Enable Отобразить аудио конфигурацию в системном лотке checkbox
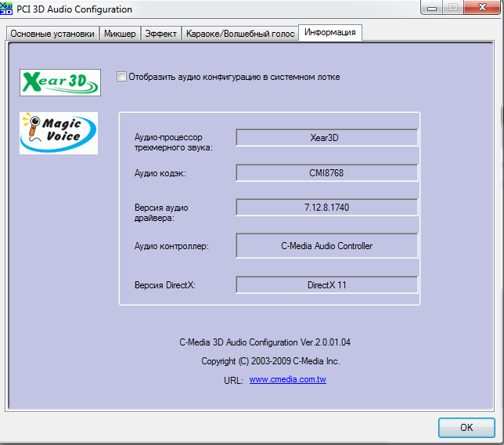This screenshot has height=445, width=504. 121,77
